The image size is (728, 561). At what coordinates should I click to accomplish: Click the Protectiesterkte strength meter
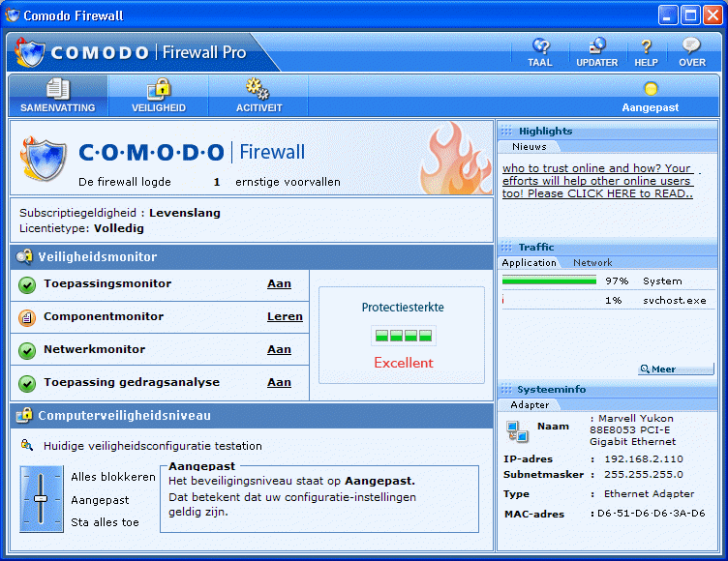coord(404,336)
